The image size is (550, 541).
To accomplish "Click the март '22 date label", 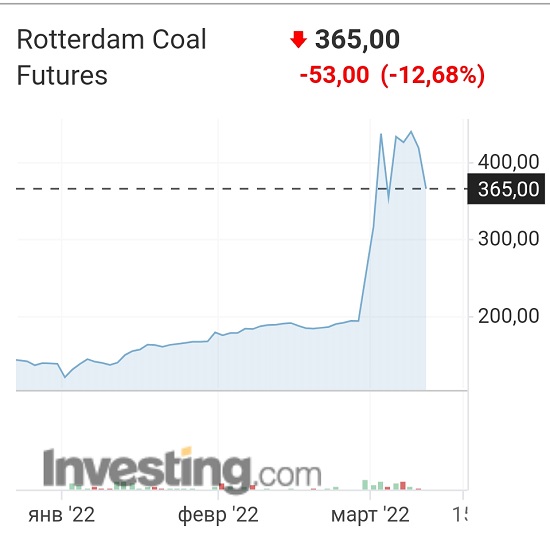I will [370, 515].
